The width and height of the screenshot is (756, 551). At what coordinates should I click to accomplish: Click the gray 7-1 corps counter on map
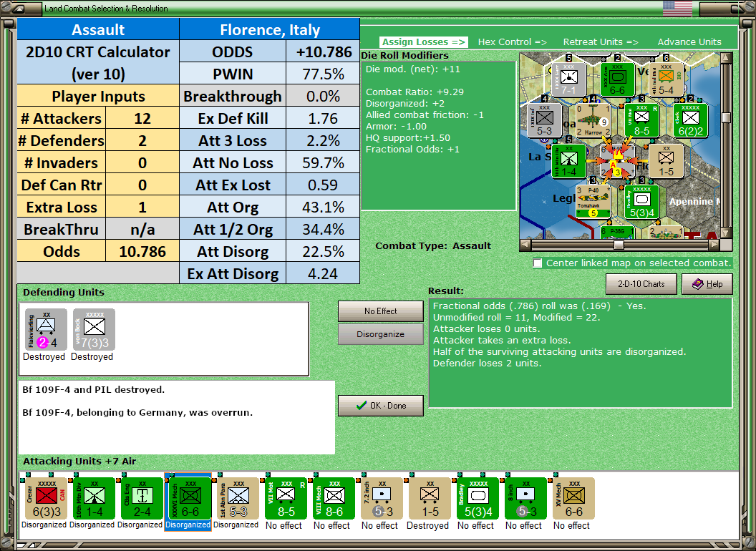[568, 79]
